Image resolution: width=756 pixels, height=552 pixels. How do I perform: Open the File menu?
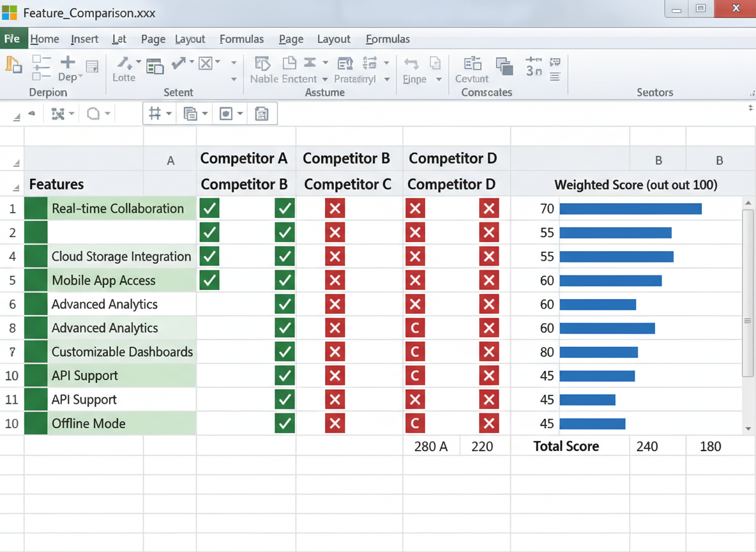click(x=13, y=39)
